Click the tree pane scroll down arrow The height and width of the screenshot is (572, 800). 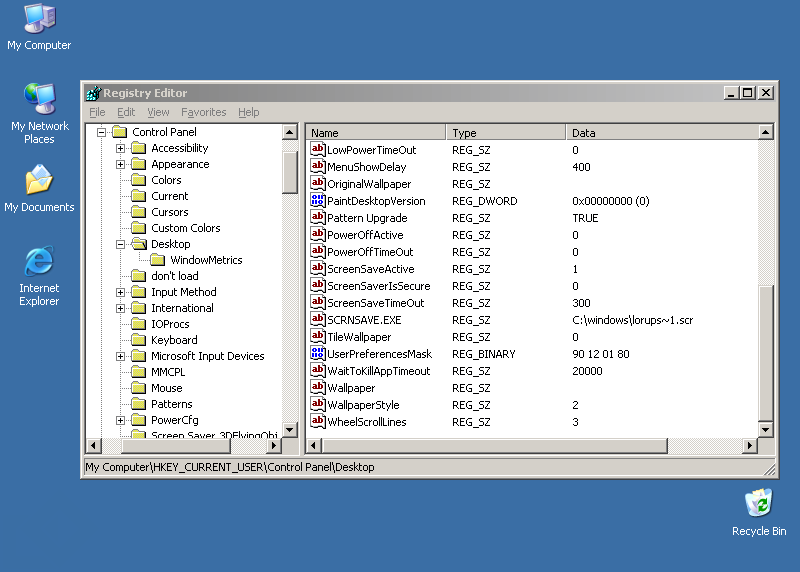290,430
